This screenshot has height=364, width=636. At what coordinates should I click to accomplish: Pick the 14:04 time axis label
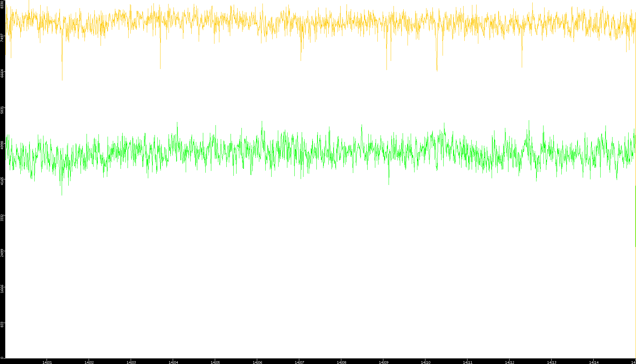pos(173,362)
